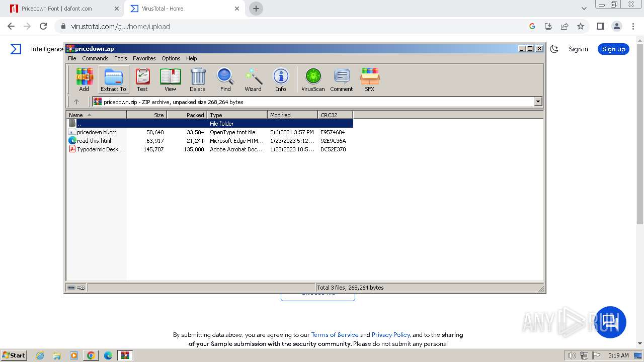Click the Google icon in address bar
The image size is (644, 362).
[x=532, y=26]
